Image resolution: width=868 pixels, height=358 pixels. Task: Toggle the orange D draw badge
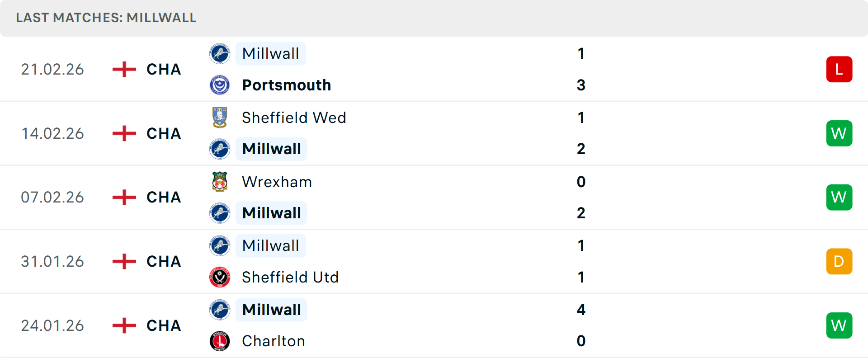coord(839,261)
